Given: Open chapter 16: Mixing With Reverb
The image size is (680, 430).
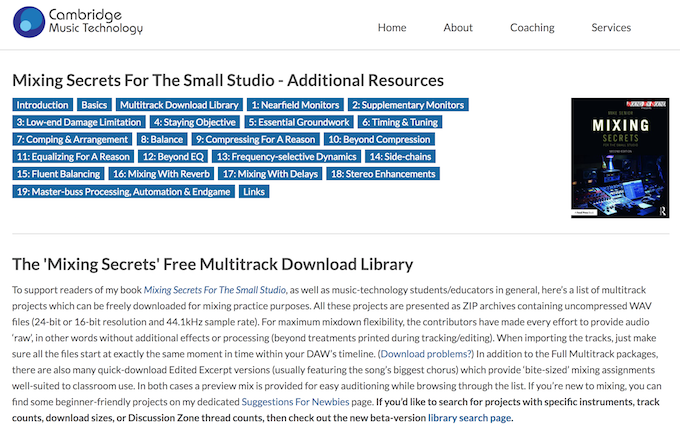Looking at the screenshot, I should pyautogui.click(x=161, y=174).
